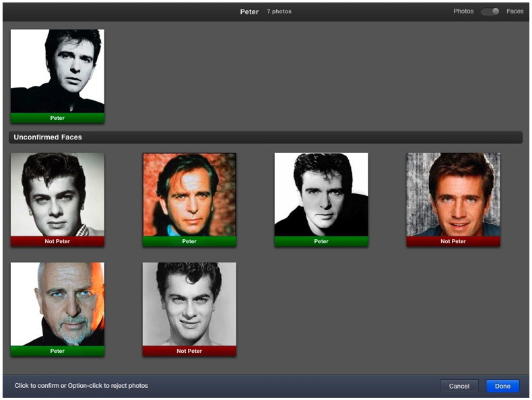The height and width of the screenshot is (400, 532).
Task: Click the black-and-white photo in dark jacket
Action: 321,195
